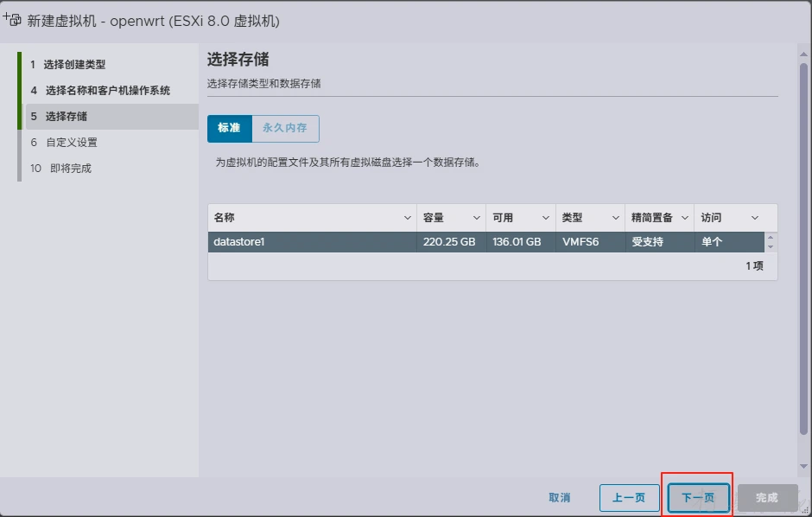Image resolution: width=812 pixels, height=517 pixels.
Task: Select step 5 选择存储 in sidebar
Action: point(66,117)
